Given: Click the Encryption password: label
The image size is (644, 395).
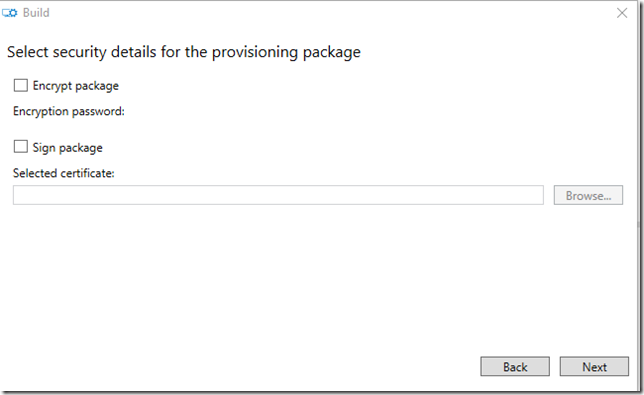Looking at the screenshot, I should pyautogui.click(x=69, y=111).
